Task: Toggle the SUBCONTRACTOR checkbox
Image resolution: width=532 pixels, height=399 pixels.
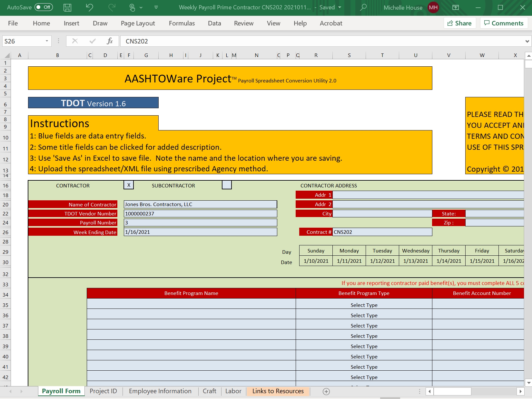Action: point(227,185)
